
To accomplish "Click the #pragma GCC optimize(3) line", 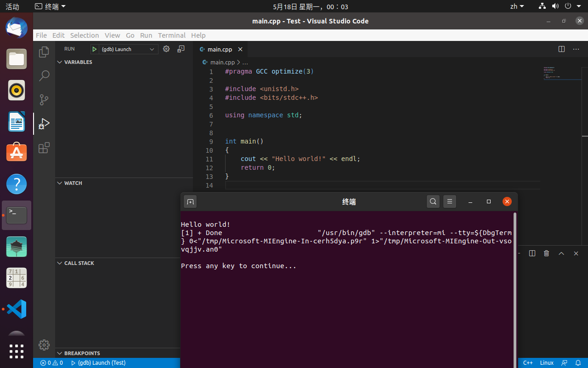I will click(x=269, y=71).
